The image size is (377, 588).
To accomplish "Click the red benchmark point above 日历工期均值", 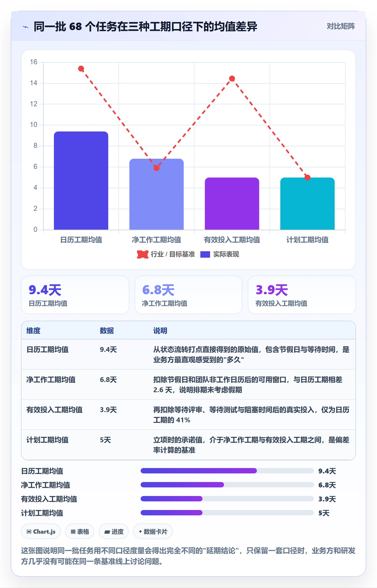I will pyautogui.click(x=81, y=69).
